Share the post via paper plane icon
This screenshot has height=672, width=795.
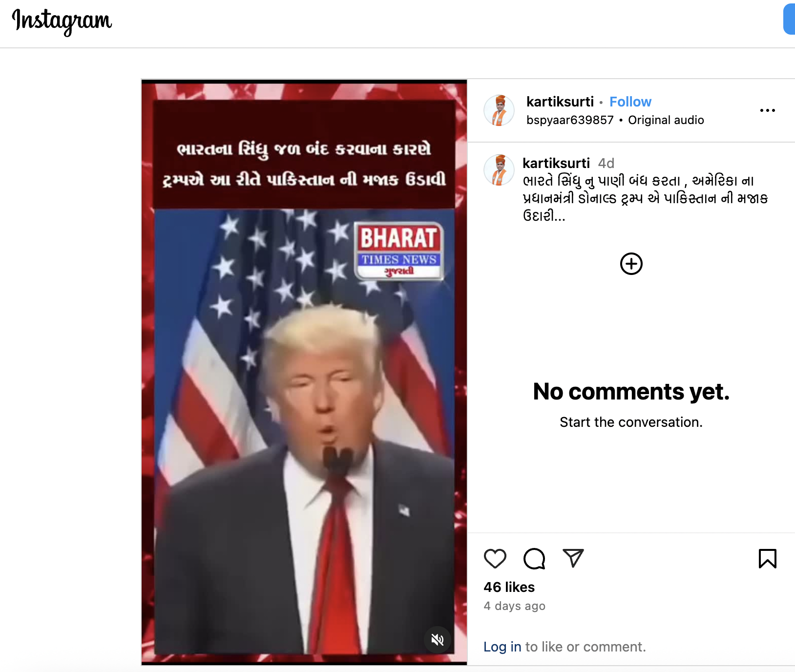[x=573, y=558]
